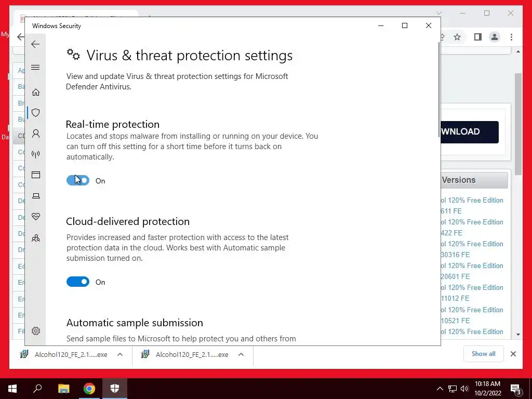The height and width of the screenshot is (399, 532).
Task: Click Cloud-delivered protection heading
Action: [x=128, y=221]
